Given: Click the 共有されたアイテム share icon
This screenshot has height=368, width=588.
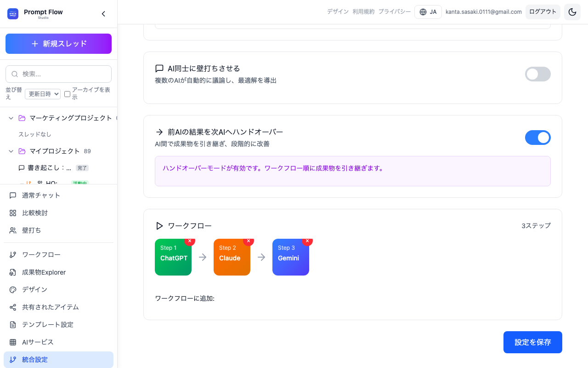Looking at the screenshot, I should (x=13, y=307).
